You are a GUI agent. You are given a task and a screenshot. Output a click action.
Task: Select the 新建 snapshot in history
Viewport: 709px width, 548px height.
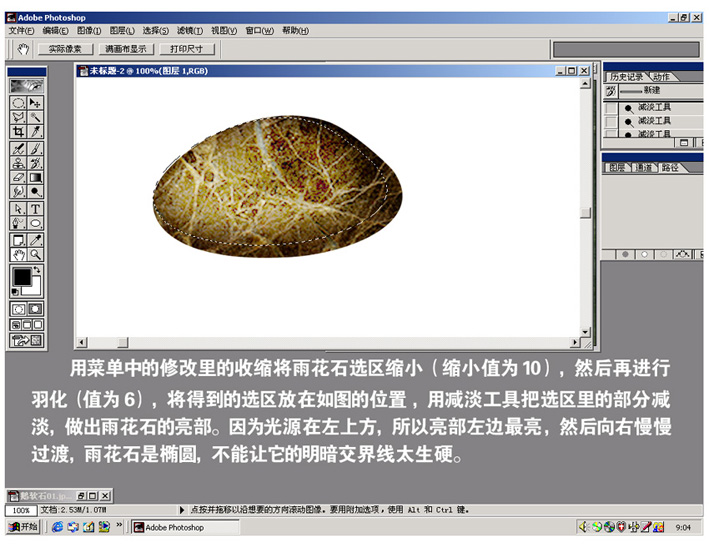652,90
